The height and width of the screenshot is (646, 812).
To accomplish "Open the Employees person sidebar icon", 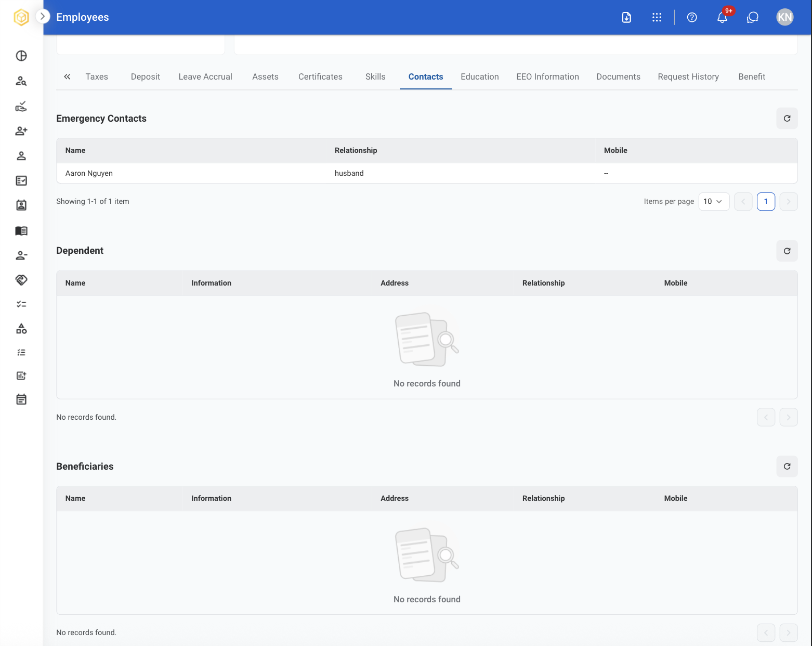I will [x=21, y=156].
